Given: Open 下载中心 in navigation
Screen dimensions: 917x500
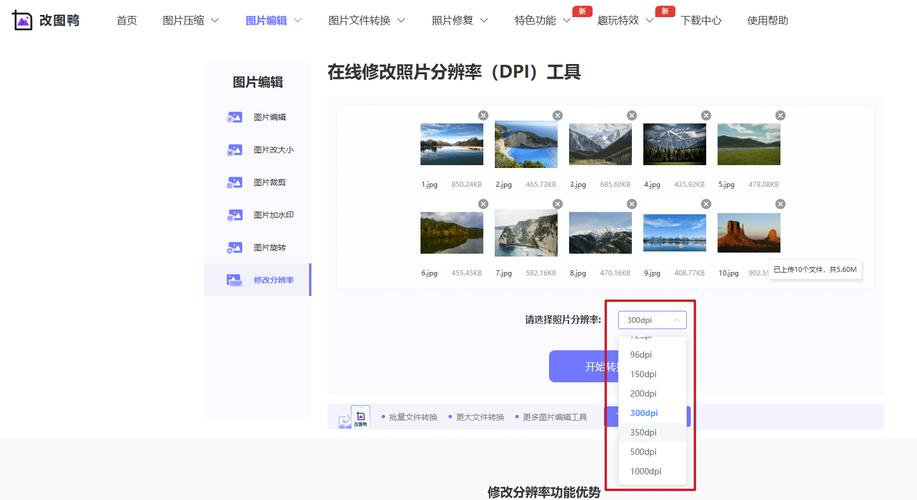Looking at the screenshot, I should 701,20.
